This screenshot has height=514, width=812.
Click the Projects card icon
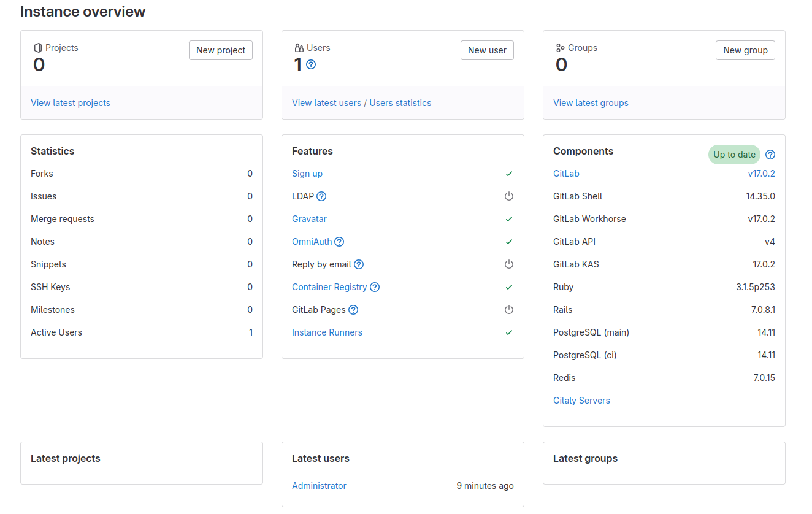tap(38, 48)
